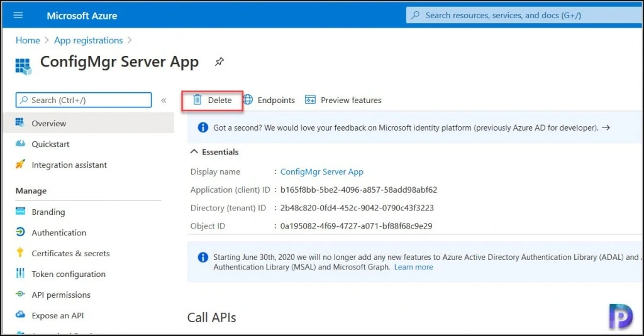The width and height of the screenshot is (644, 336).
Task: Click the Manage section heading
Action: tap(31, 191)
